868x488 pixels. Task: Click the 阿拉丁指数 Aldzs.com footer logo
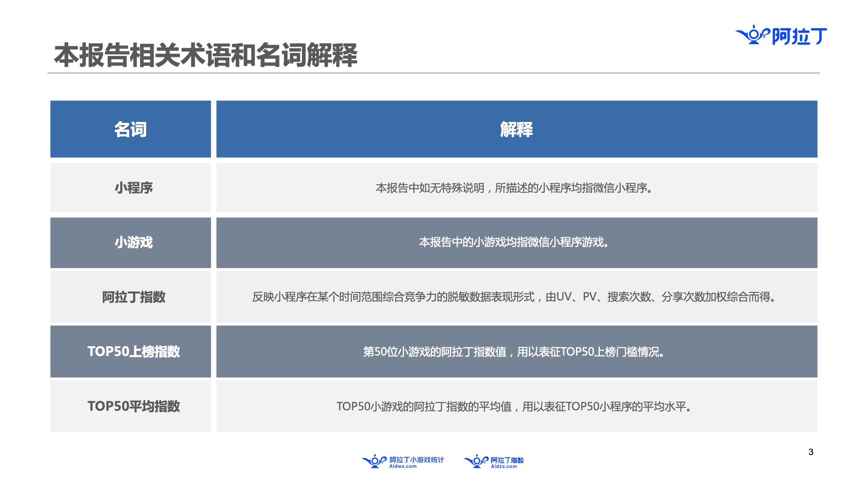[x=494, y=461]
